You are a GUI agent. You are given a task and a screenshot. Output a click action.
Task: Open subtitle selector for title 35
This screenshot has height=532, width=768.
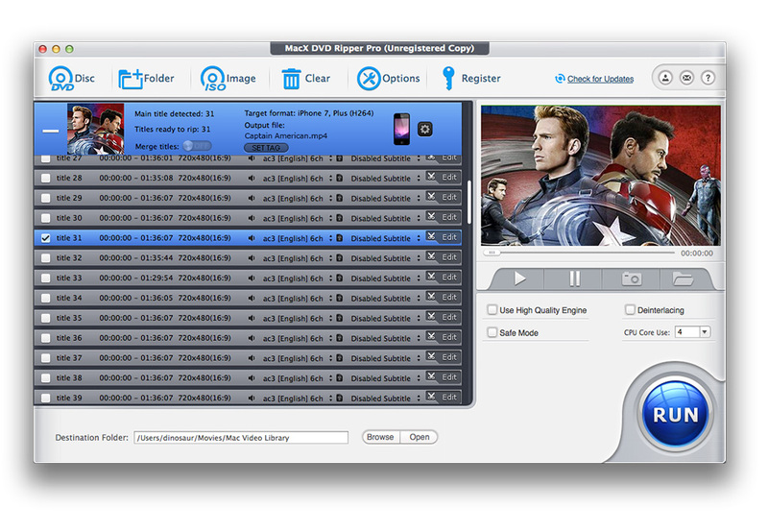click(419, 318)
